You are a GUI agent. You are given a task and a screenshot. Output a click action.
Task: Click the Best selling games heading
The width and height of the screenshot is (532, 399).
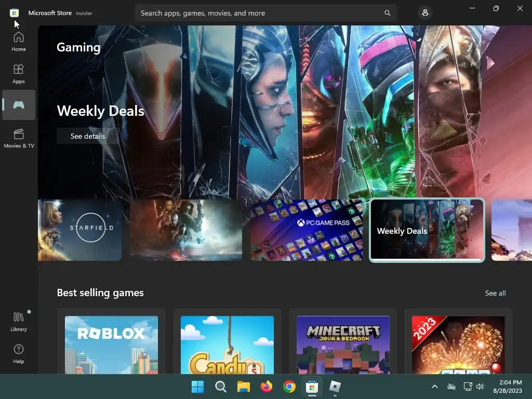click(100, 293)
